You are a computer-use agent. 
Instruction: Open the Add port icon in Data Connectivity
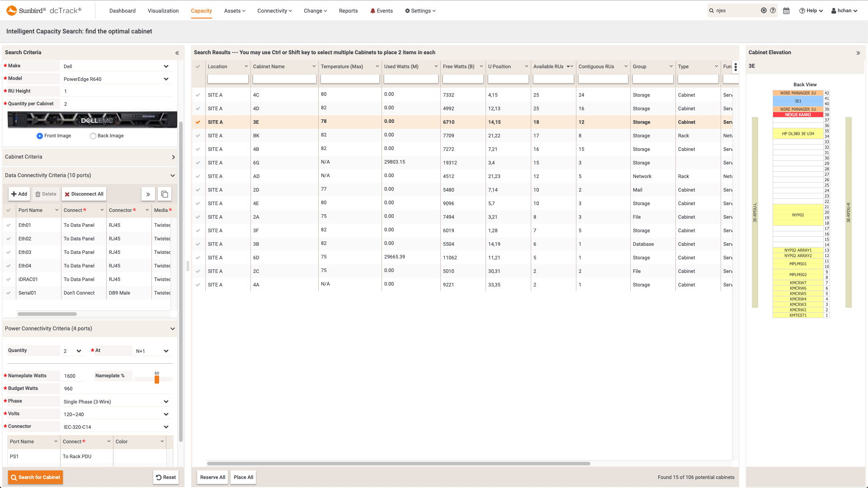[19, 194]
